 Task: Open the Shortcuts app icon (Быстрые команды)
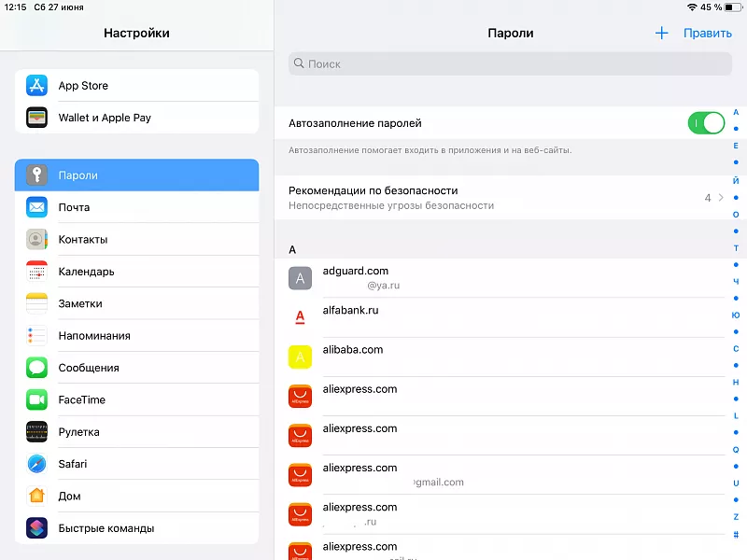click(37, 528)
